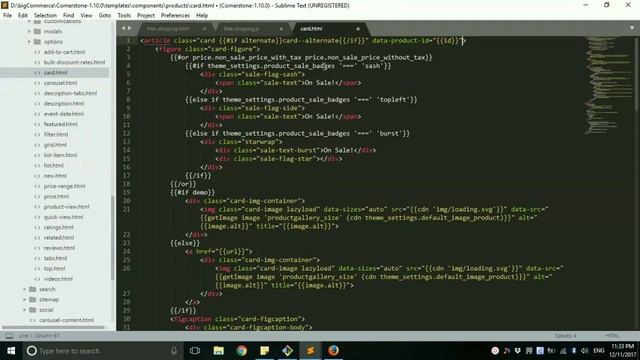Close the free-shipping.html tab via its dot
Viewport: 640px width, 360px height.
click(x=204, y=29)
